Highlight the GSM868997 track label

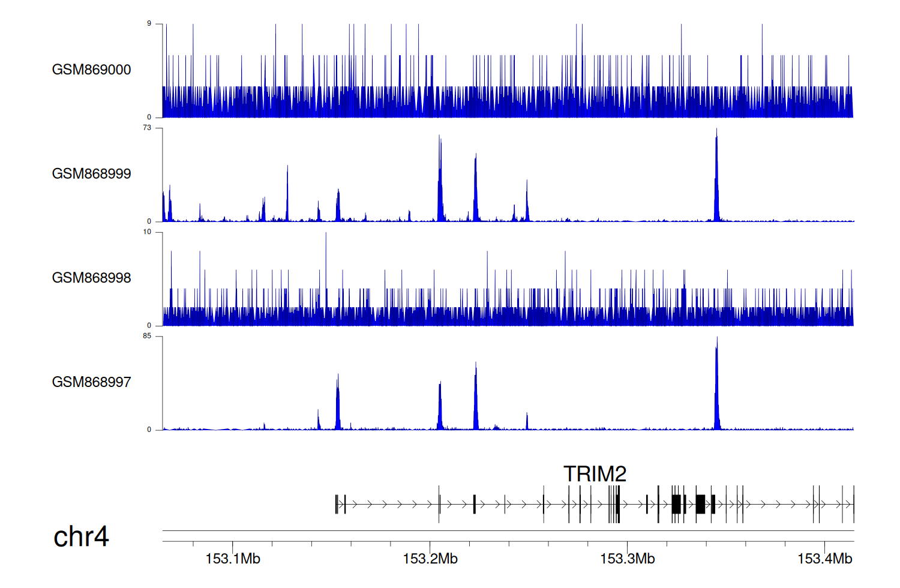91,382
